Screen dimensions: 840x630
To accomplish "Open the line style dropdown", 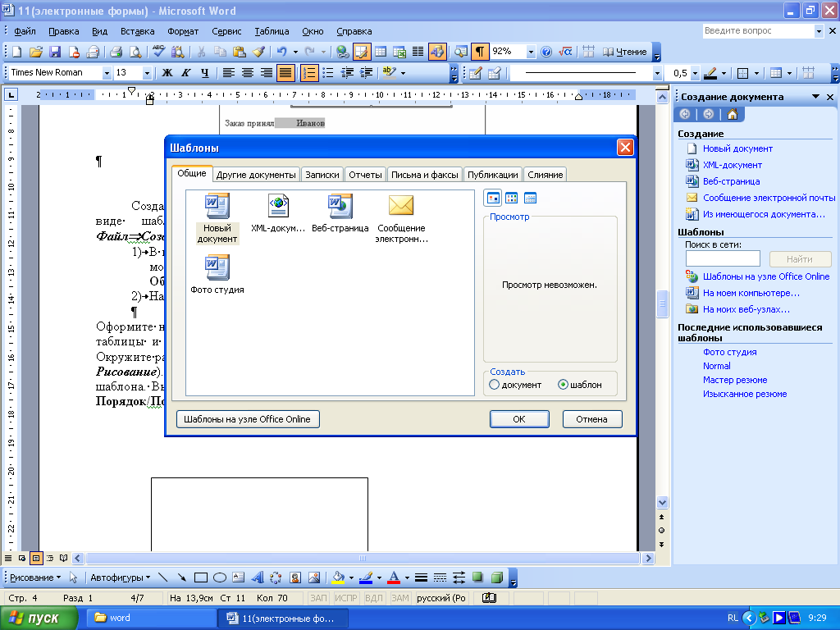I will click(x=657, y=73).
